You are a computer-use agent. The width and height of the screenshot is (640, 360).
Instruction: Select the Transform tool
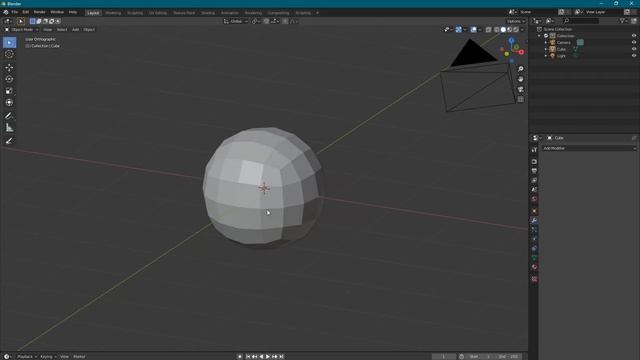coord(9,102)
